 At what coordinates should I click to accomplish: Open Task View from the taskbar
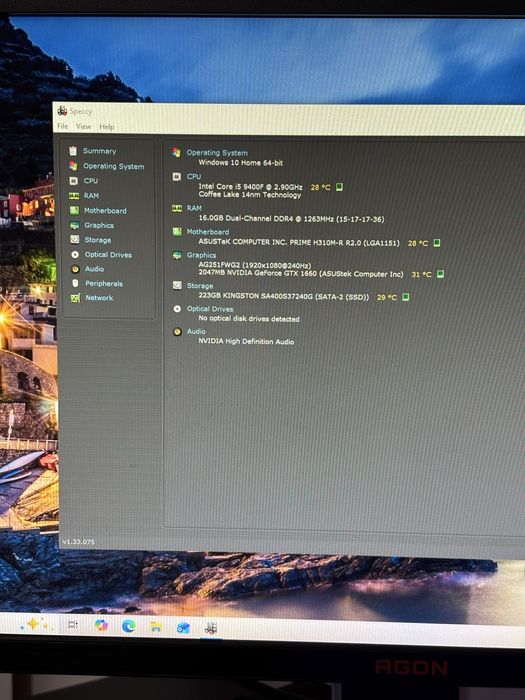(x=72, y=625)
